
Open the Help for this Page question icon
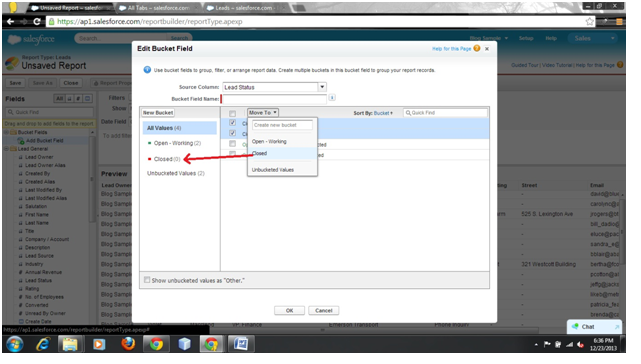point(477,48)
